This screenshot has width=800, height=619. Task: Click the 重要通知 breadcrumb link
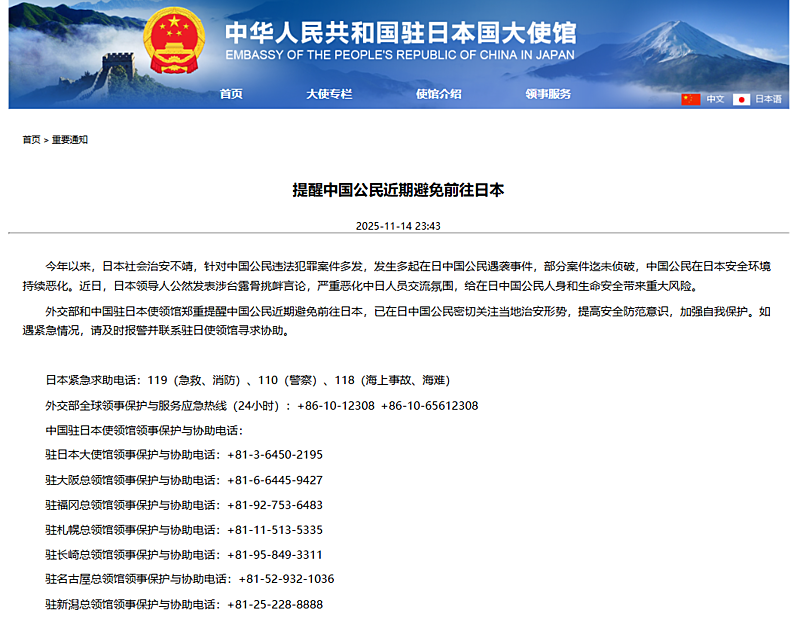pos(70,140)
